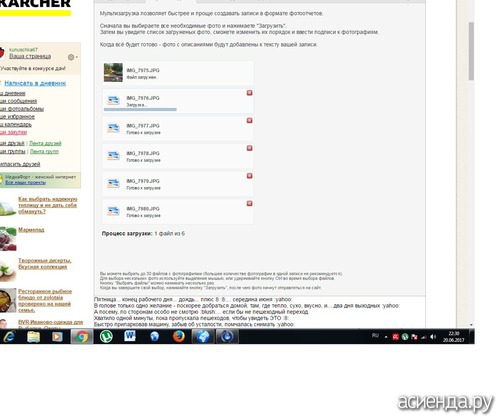Open Firefox from the taskbar
This screenshot has width=500, height=417.
(179, 337)
